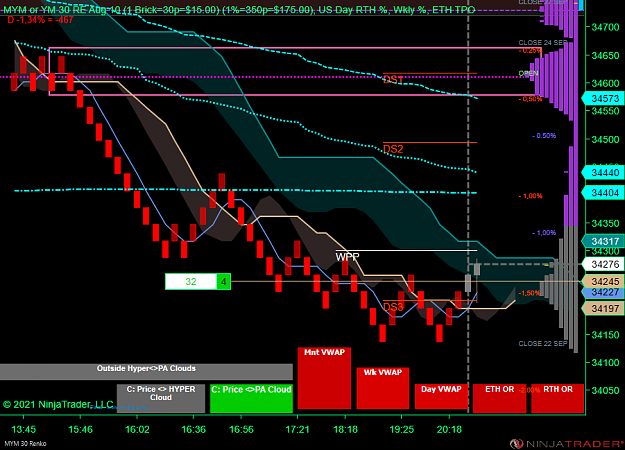Click the CLOSE 24 SEP label
The height and width of the screenshot is (450, 625).
542,43
